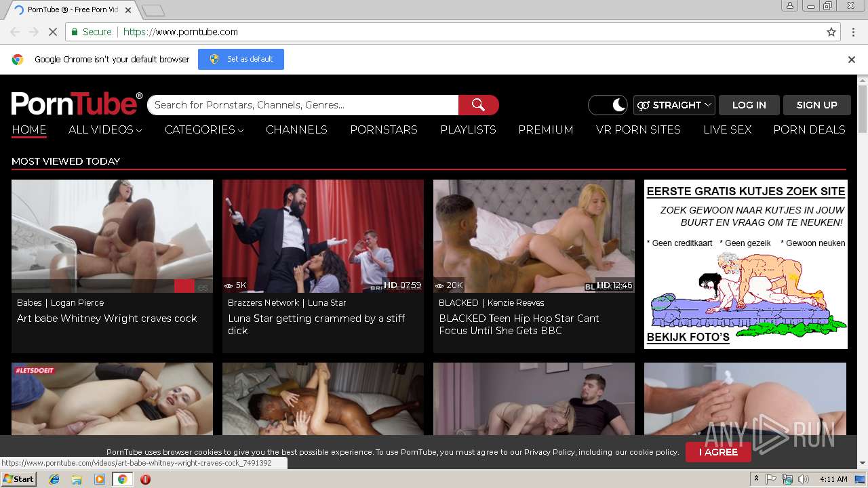
Task: Open the Chrome three-dot menu
Action: tap(852, 32)
